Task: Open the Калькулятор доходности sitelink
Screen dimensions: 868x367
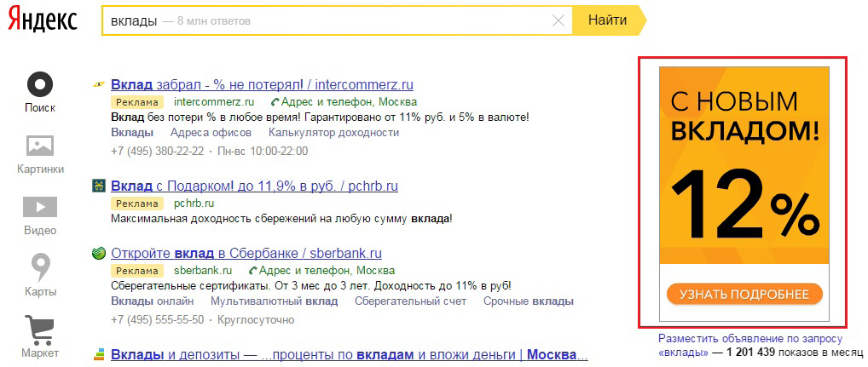Action: click(333, 133)
